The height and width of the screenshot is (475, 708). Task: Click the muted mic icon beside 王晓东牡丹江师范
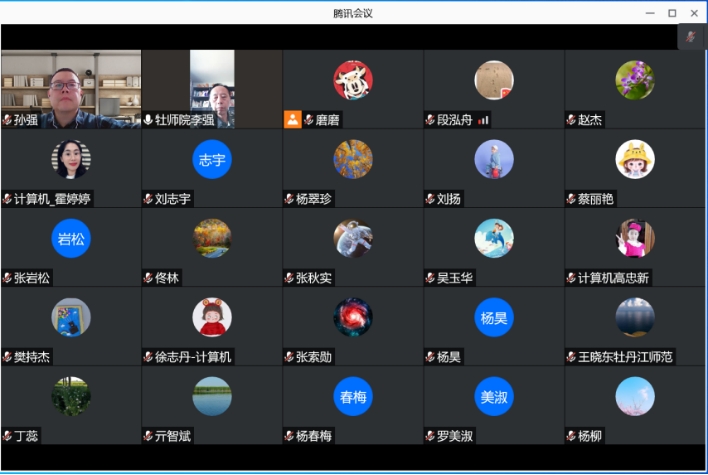point(571,357)
